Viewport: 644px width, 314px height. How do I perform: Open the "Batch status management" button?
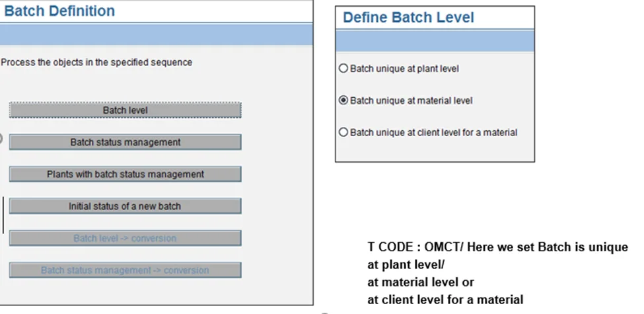coord(125,142)
